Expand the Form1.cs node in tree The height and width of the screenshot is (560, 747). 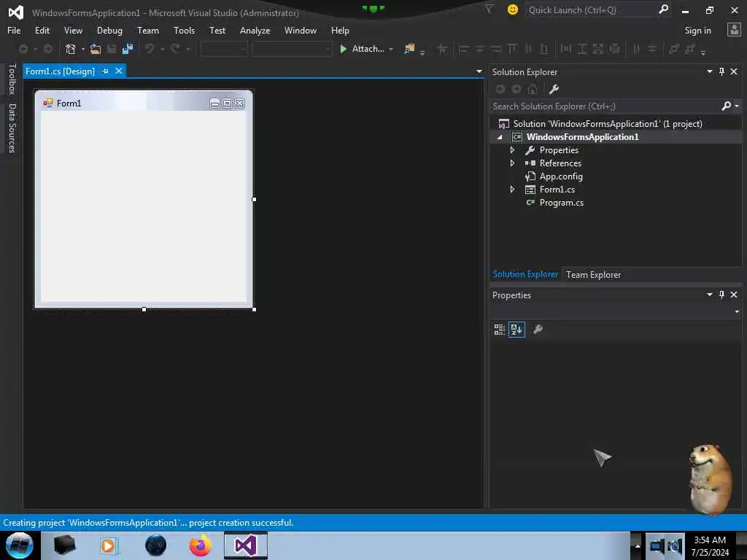pos(512,189)
